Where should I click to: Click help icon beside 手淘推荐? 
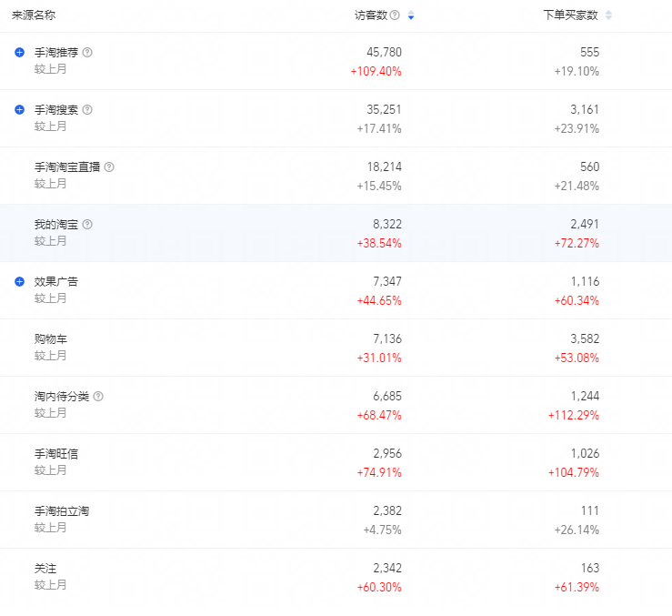(87, 53)
